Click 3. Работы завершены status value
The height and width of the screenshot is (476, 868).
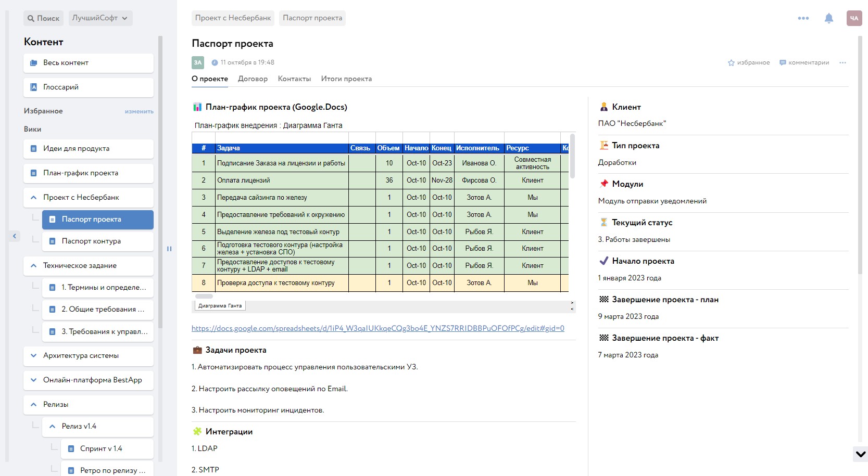tap(634, 240)
